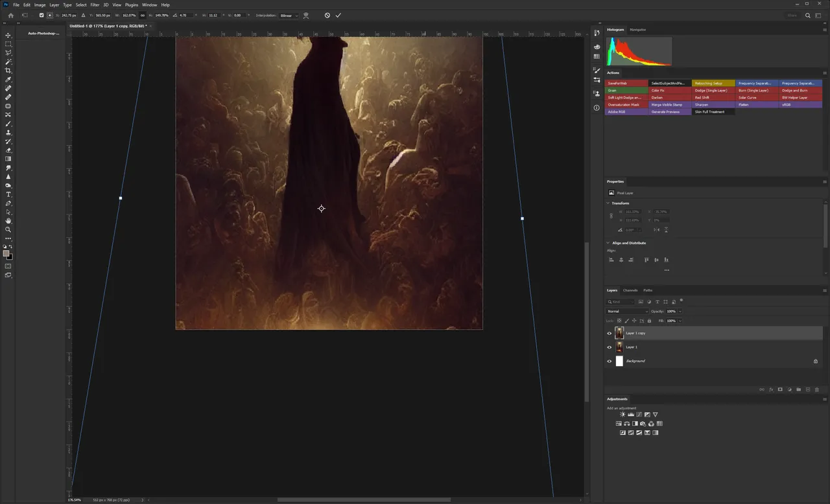Select the Eyedropper tool

coord(8,80)
